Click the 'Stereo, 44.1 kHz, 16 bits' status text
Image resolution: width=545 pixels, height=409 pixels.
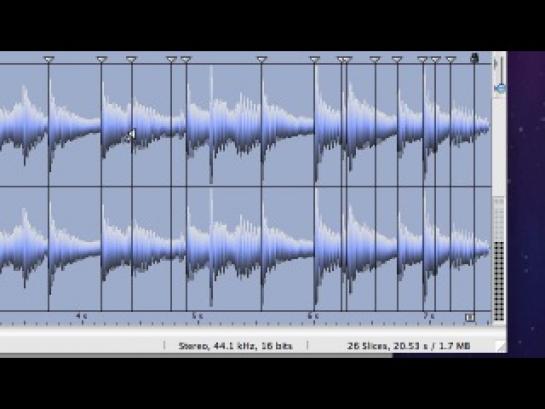pyautogui.click(x=235, y=346)
